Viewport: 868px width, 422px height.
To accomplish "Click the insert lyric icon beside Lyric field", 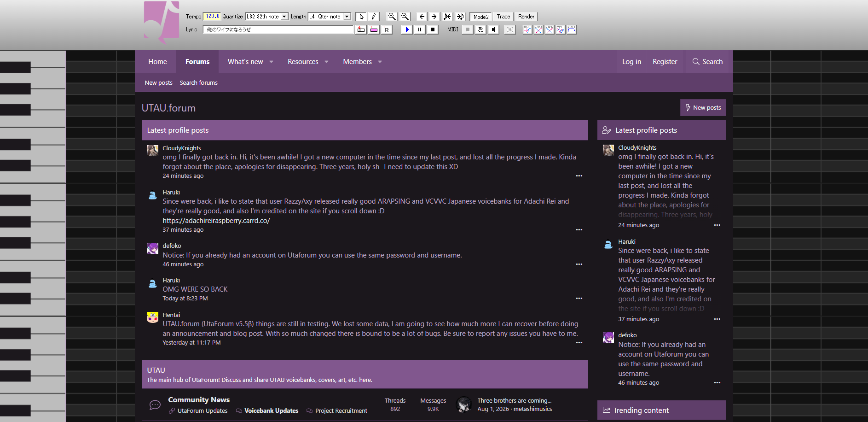I will tap(361, 29).
